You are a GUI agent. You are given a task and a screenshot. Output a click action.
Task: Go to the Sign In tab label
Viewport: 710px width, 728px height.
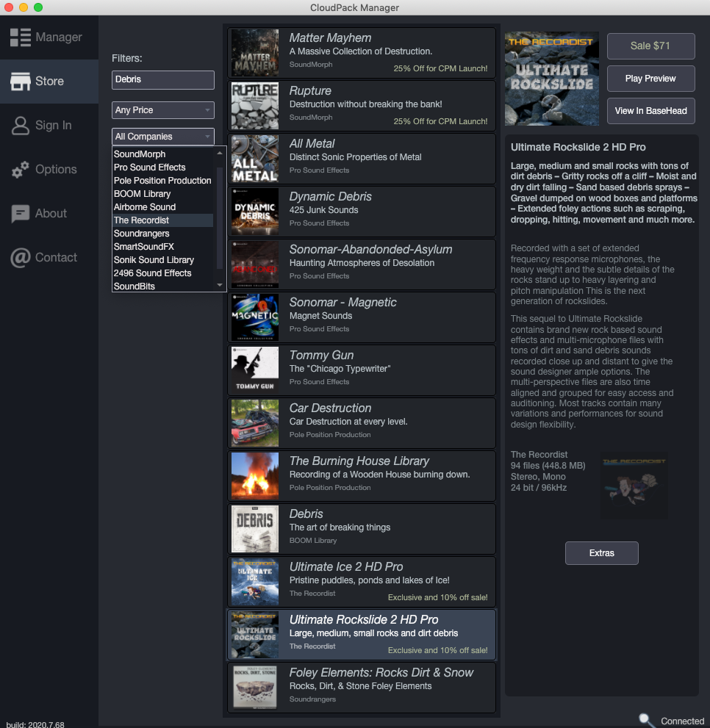tap(54, 126)
